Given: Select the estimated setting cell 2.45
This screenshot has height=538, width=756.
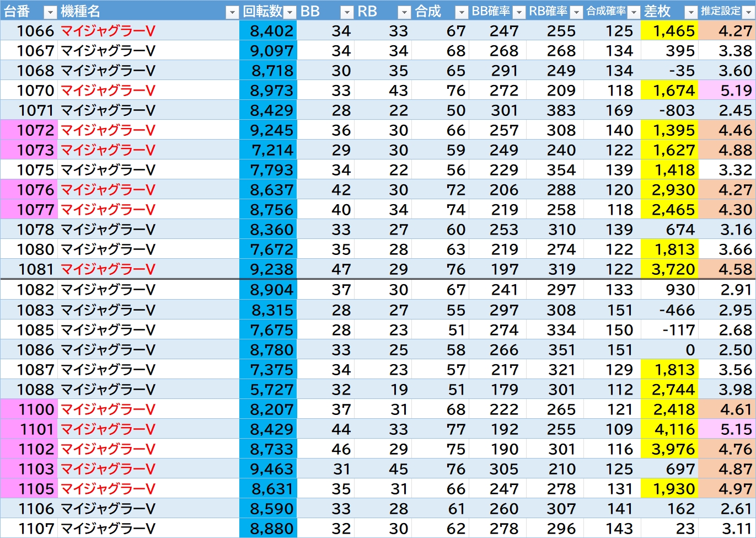Looking at the screenshot, I should coord(727,110).
